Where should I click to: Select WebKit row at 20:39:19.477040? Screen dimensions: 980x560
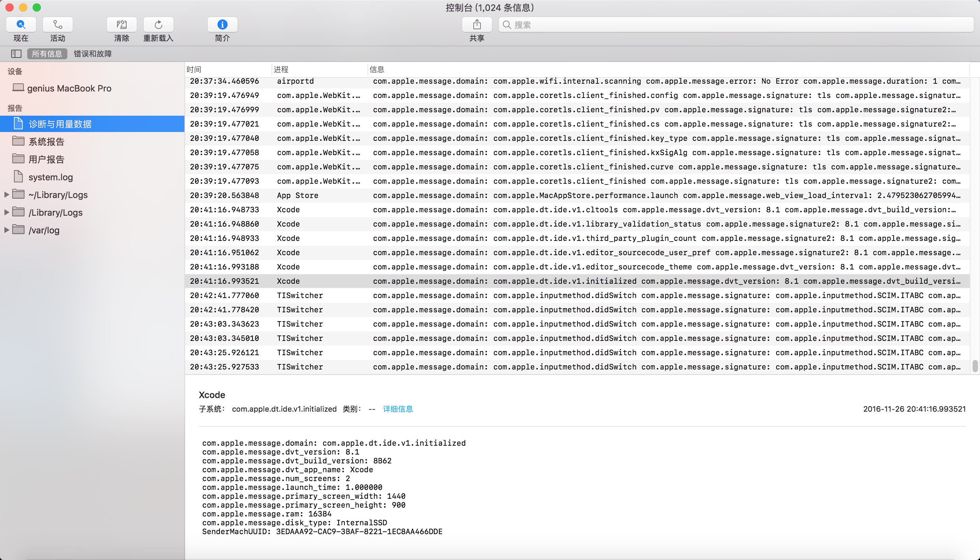(x=577, y=138)
